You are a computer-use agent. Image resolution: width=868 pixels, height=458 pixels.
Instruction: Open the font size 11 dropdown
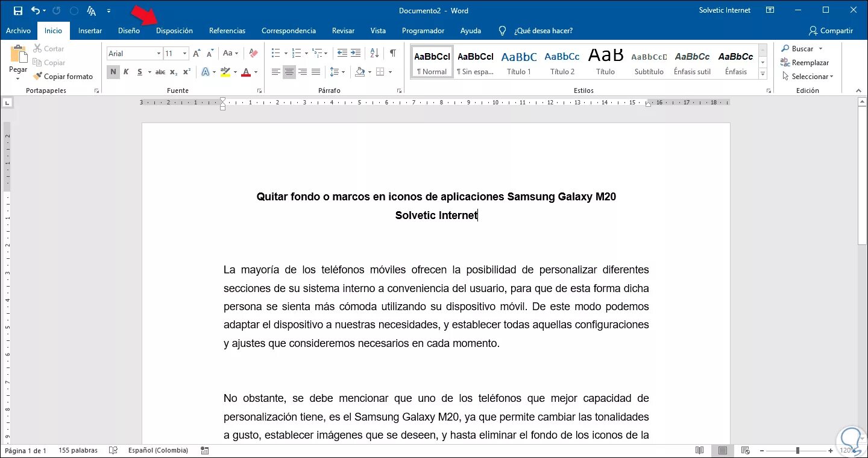185,54
